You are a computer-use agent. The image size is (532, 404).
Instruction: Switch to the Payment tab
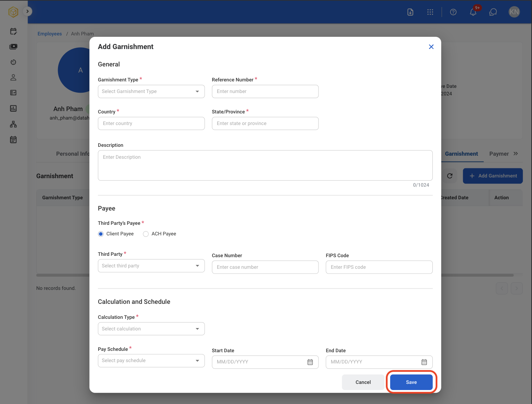499,154
